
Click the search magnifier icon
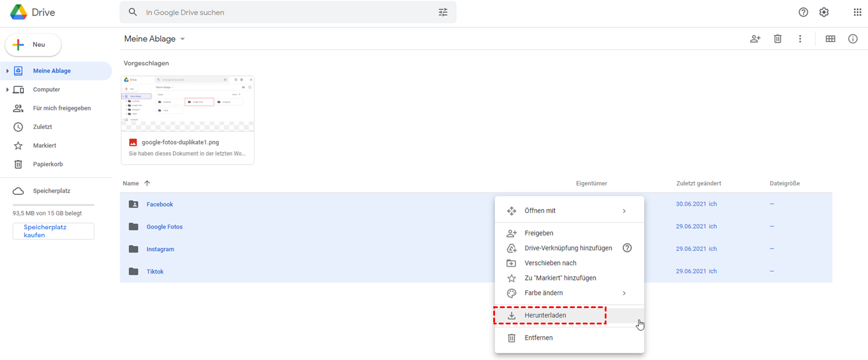(133, 12)
